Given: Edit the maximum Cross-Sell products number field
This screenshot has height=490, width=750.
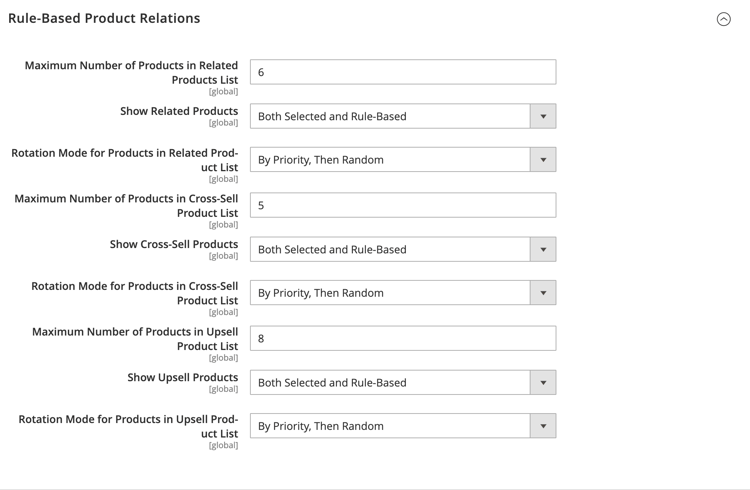Looking at the screenshot, I should [403, 205].
